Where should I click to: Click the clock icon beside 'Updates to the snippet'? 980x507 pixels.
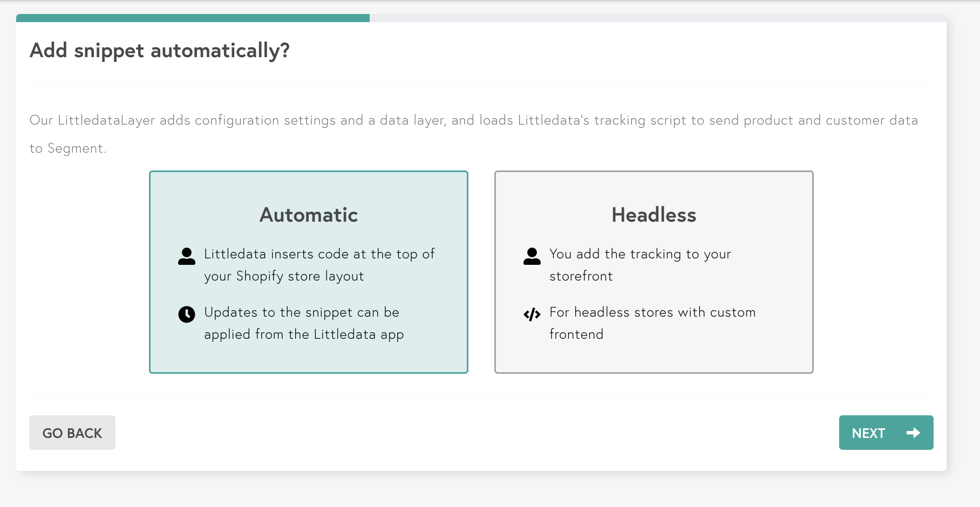tap(187, 314)
